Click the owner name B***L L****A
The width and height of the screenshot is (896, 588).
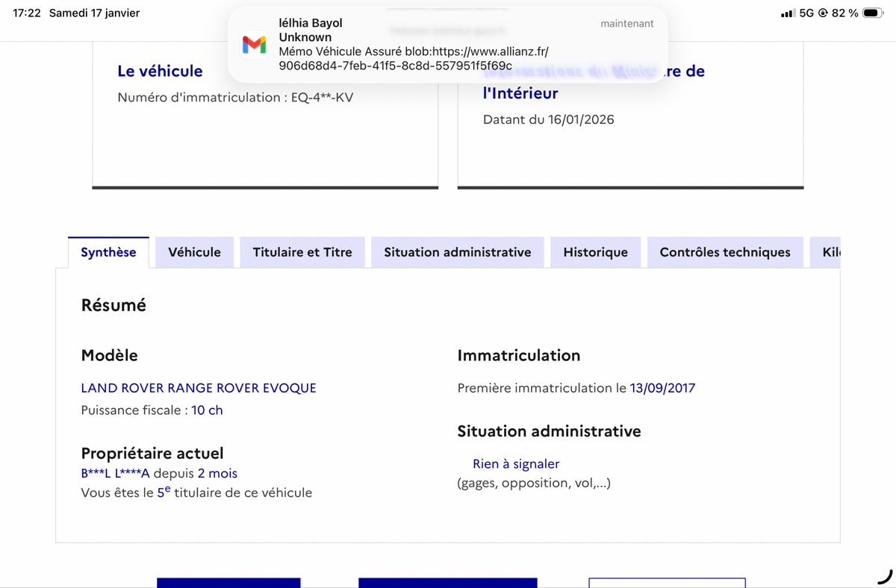pyautogui.click(x=116, y=473)
